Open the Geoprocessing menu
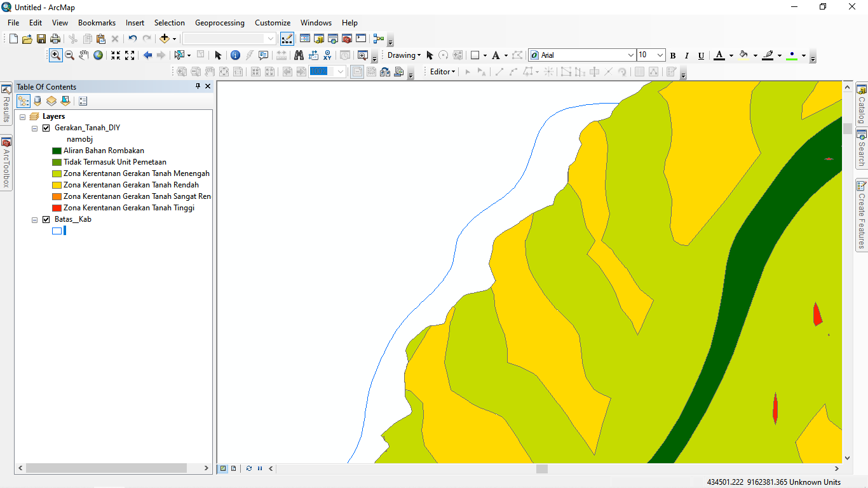Image resolution: width=868 pixels, height=488 pixels. click(219, 22)
